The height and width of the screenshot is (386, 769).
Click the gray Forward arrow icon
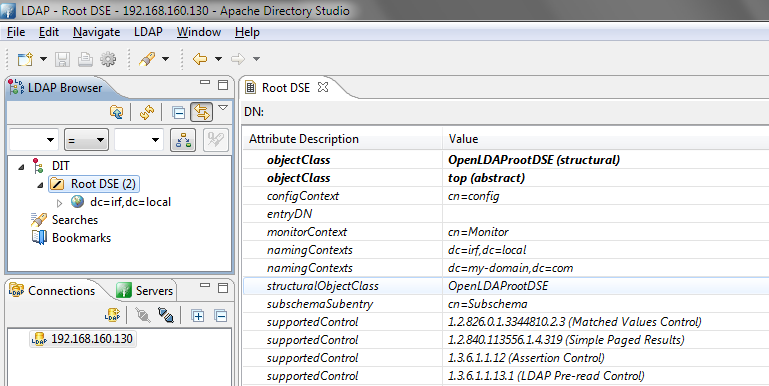coord(238,59)
